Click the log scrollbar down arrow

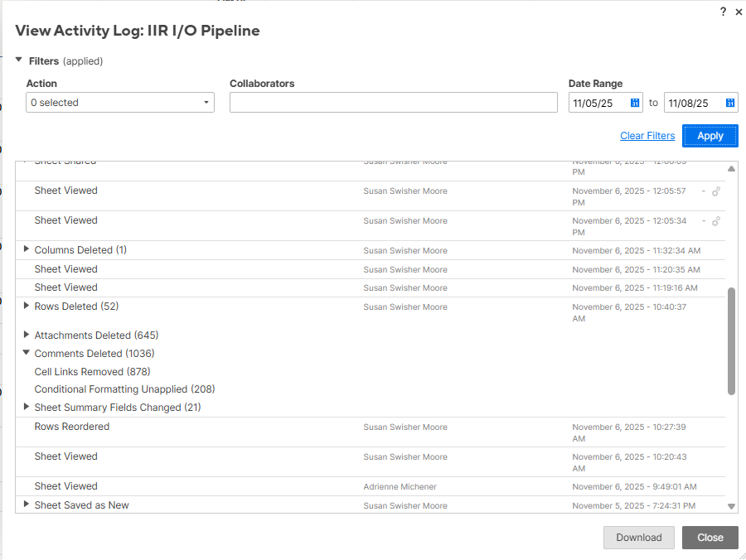point(731,506)
